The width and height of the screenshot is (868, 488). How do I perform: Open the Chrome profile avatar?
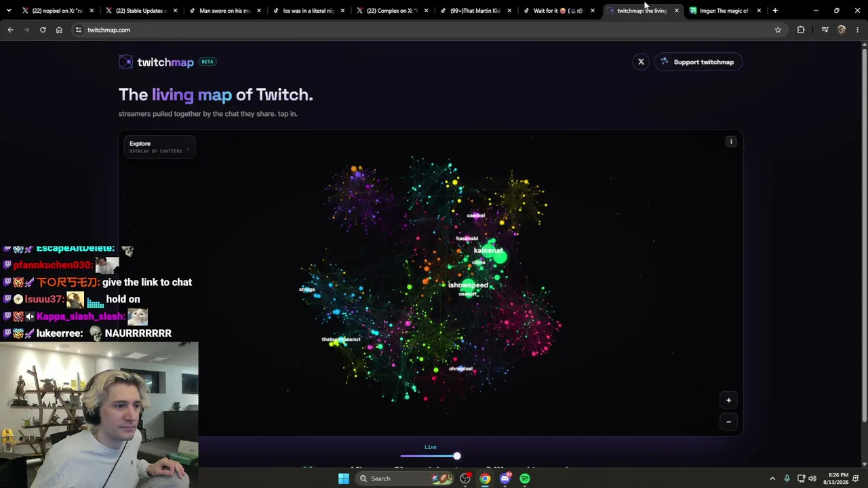842,30
